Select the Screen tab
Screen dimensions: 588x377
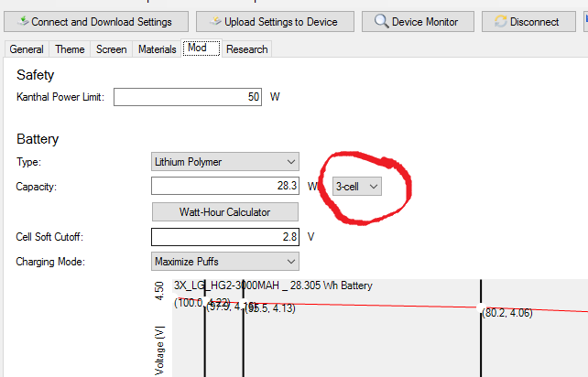pyautogui.click(x=111, y=49)
